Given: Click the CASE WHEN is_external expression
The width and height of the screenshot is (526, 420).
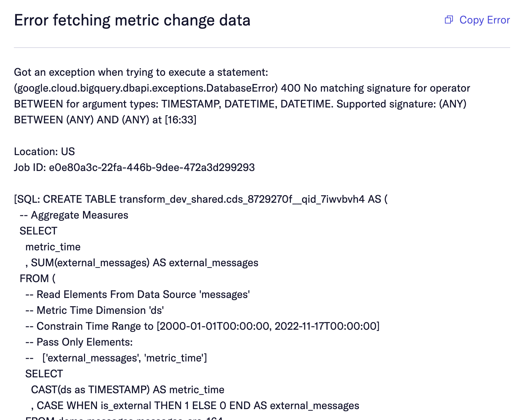Looking at the screenshot, I should point(195,405).
